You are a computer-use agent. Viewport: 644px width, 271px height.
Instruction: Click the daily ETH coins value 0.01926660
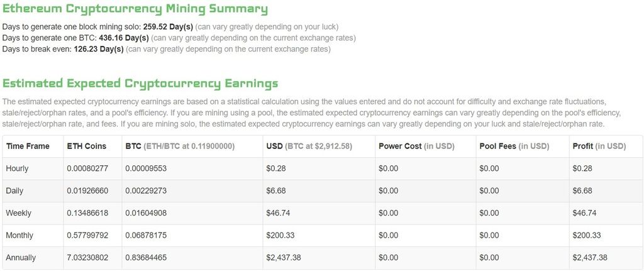click(87, 191)
